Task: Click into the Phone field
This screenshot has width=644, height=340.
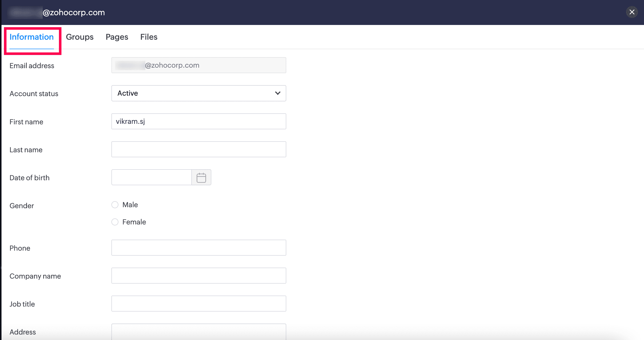Action: (x=199, y=248)
